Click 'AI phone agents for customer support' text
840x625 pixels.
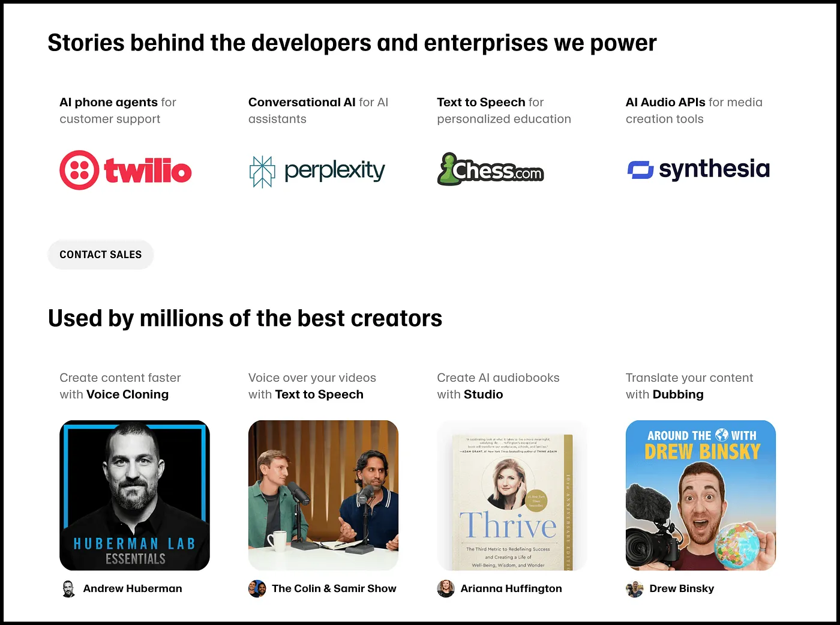118,110
